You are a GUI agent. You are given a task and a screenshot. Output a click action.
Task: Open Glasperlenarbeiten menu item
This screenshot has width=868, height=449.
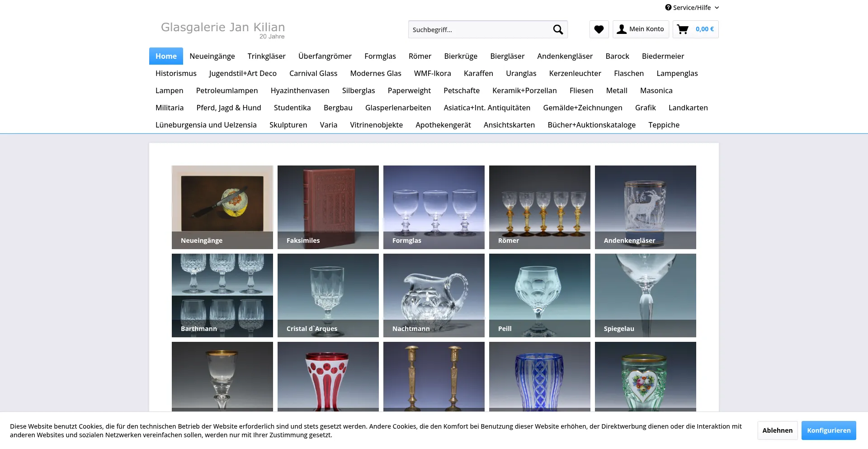coord(398,108)
